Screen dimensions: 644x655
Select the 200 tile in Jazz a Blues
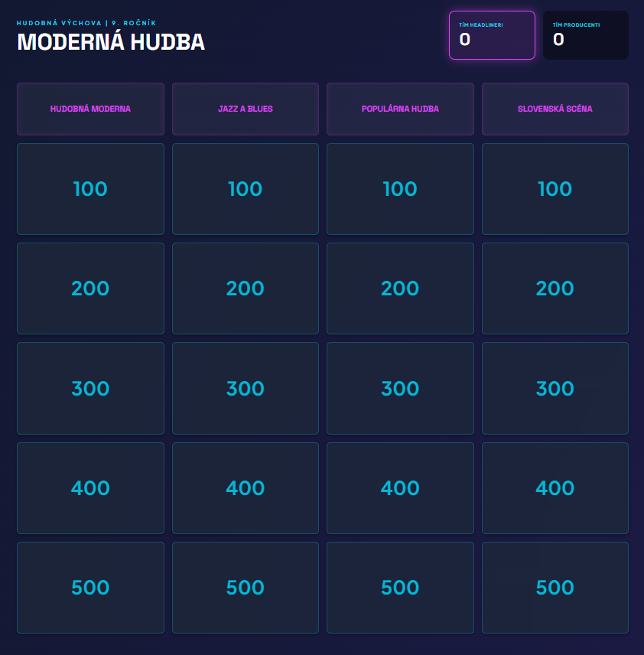coord(246,288)
